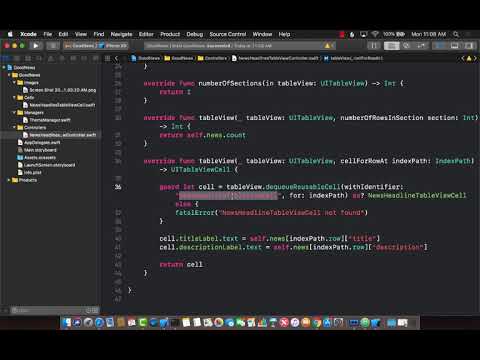480x360 pixels.
Task: Switch to the Standard editor
Action: coord(392,46)
